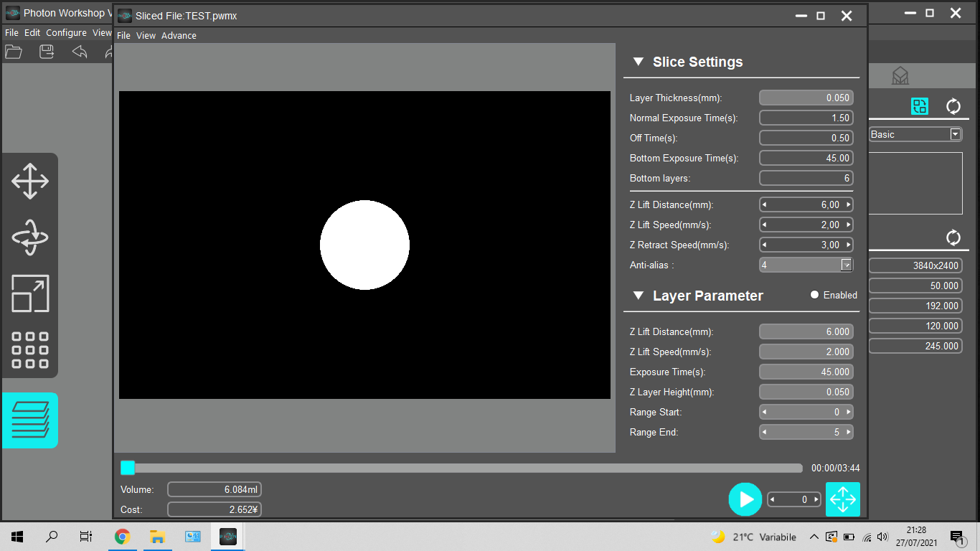Select the Move tool in left sidebar

pyautogui.click(x=30, y=181)
